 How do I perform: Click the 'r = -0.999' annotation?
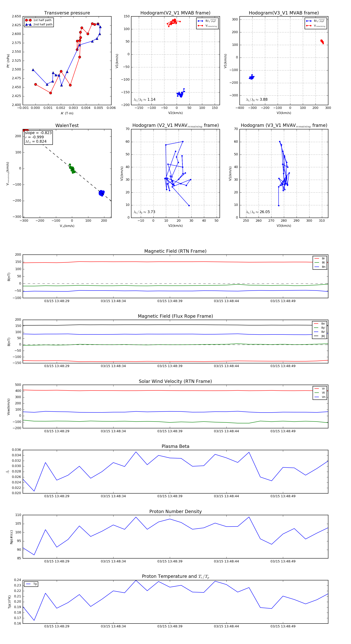(x=34, y=137)
